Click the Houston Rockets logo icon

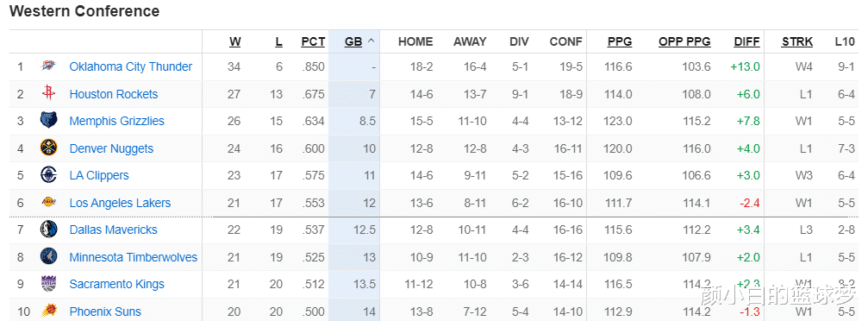pos(49,94)
